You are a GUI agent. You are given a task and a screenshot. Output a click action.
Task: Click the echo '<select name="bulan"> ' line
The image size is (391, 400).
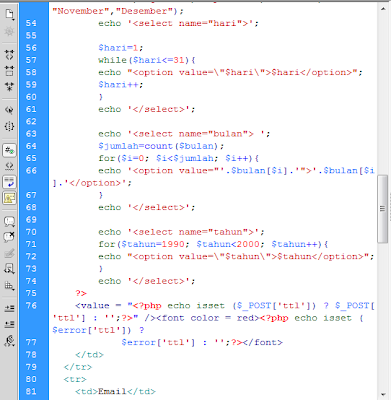click(x=184, y=134)
